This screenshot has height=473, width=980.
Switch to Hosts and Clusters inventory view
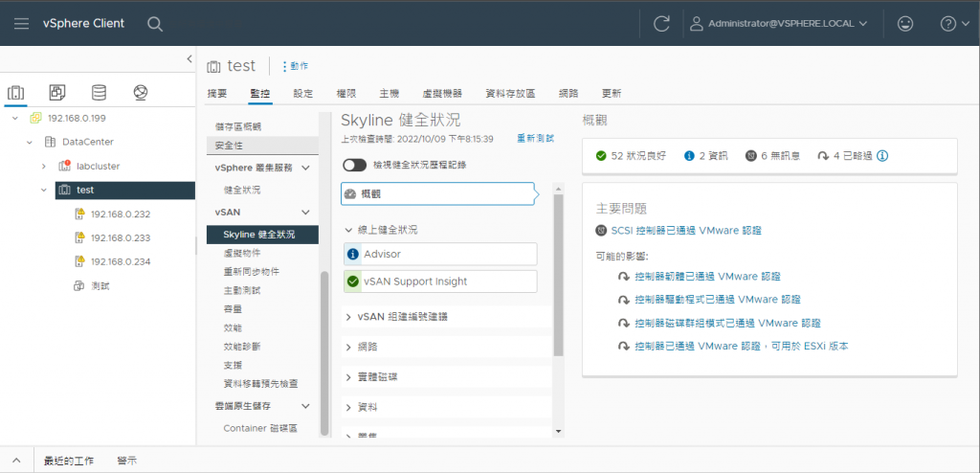coord(15,93)
